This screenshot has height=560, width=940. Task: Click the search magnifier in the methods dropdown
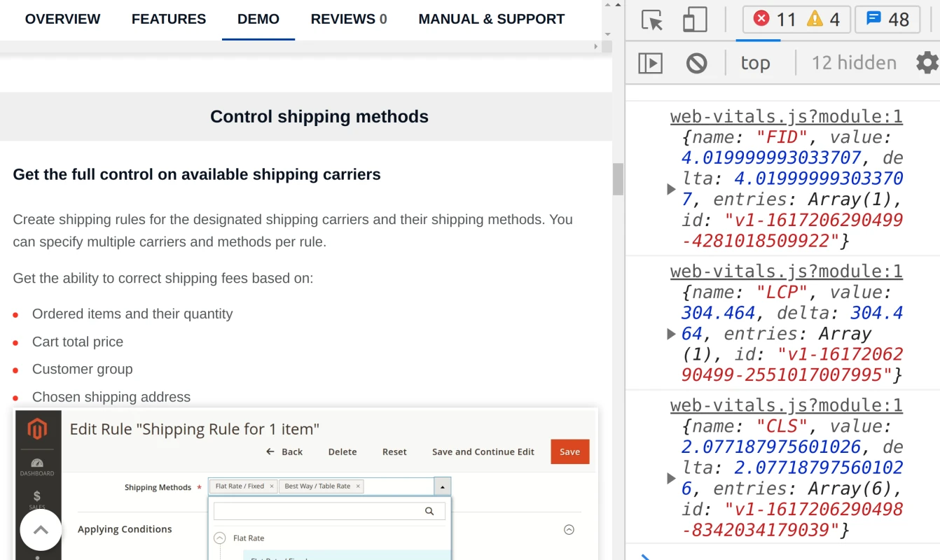click(429, 512)
